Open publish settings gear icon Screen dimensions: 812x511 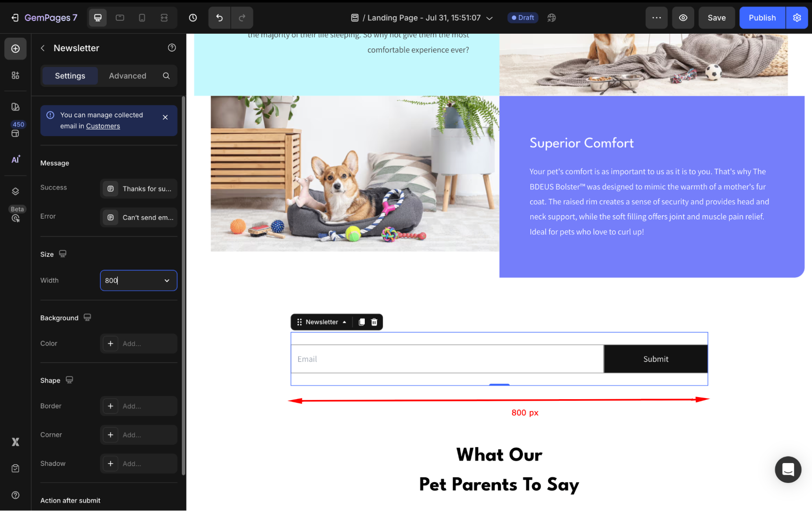click(797, 18)
